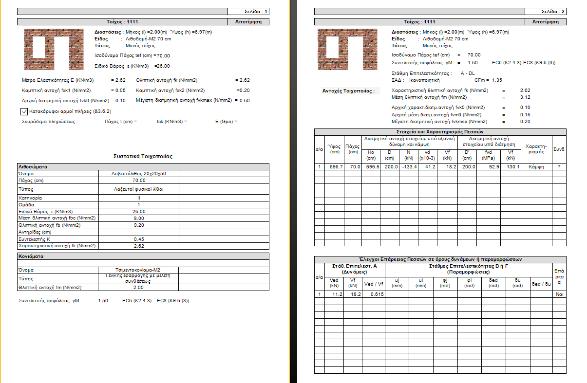The width and height of the screenshot is (587, 383).
Task: Select row 1 in the pier data table
Action: click(x=440, y=167)
